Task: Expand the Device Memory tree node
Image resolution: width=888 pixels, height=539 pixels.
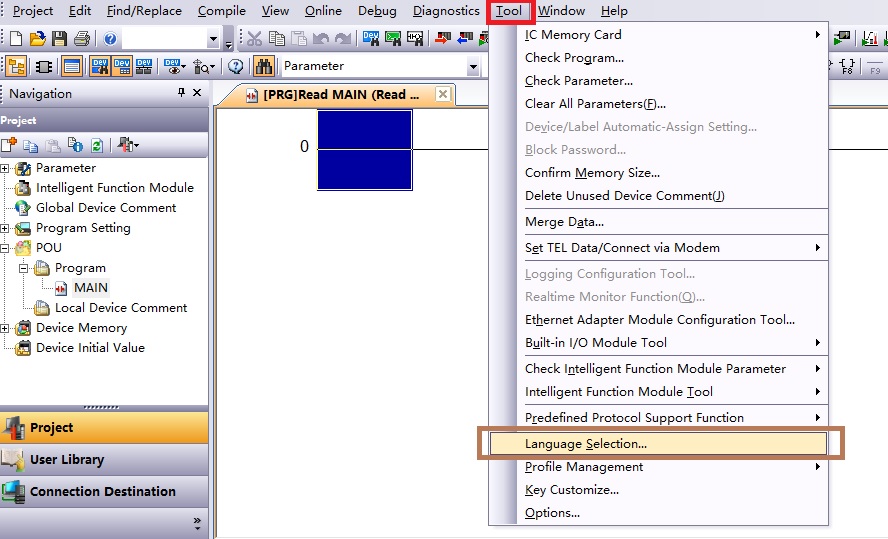Action: 5,328
